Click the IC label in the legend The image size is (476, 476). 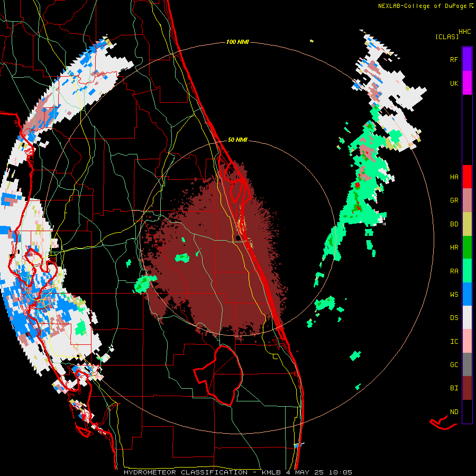[x=454, y=342]
